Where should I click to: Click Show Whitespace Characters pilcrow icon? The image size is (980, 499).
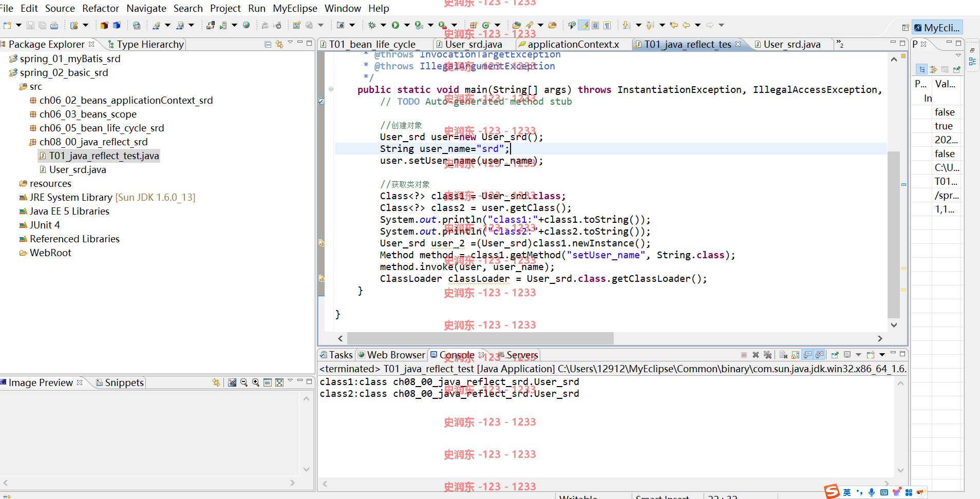[607, 25]
